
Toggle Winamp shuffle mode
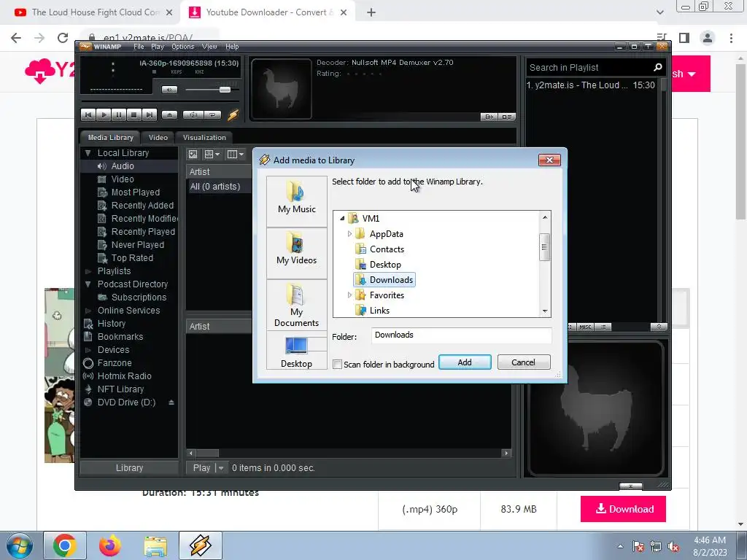(193, 114)
